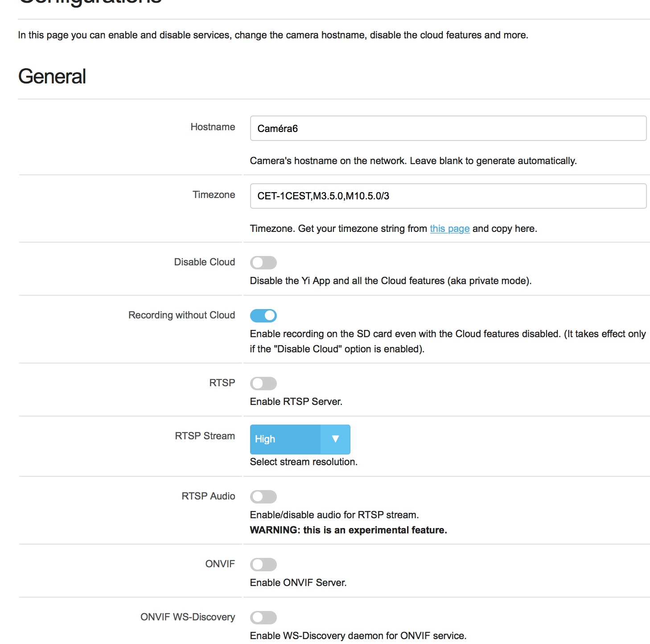Click the Disable Cloud label

click(x=204, y=262)
